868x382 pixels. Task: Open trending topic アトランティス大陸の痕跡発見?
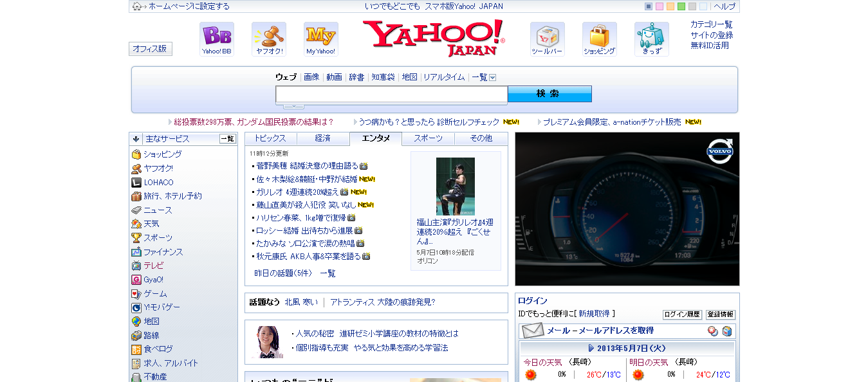(x=383, y=302)
